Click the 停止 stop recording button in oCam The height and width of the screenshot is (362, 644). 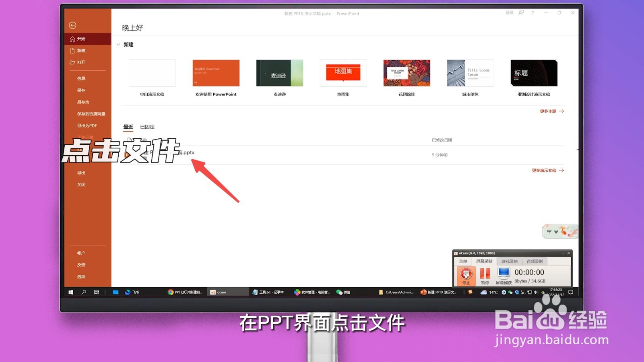click(466, 276)
